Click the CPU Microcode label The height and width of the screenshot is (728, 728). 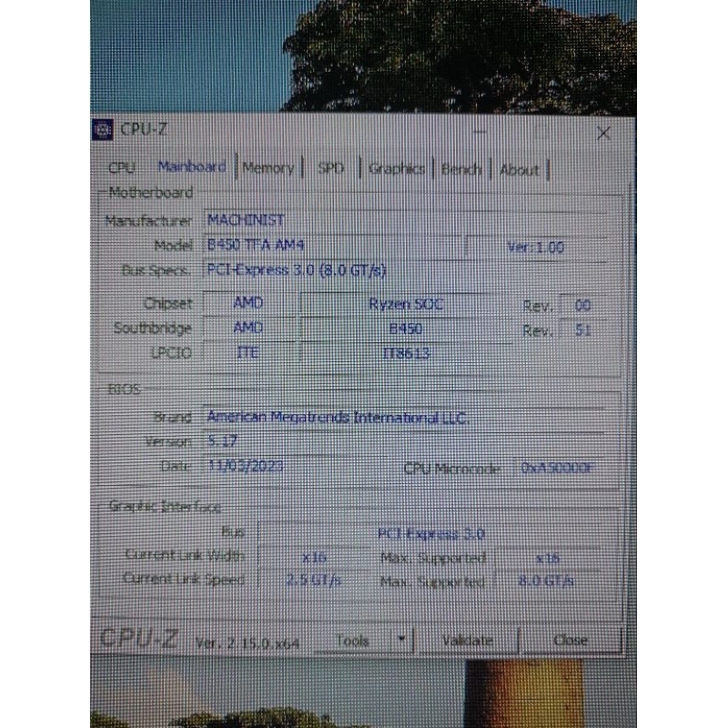(x=451, y=469)
